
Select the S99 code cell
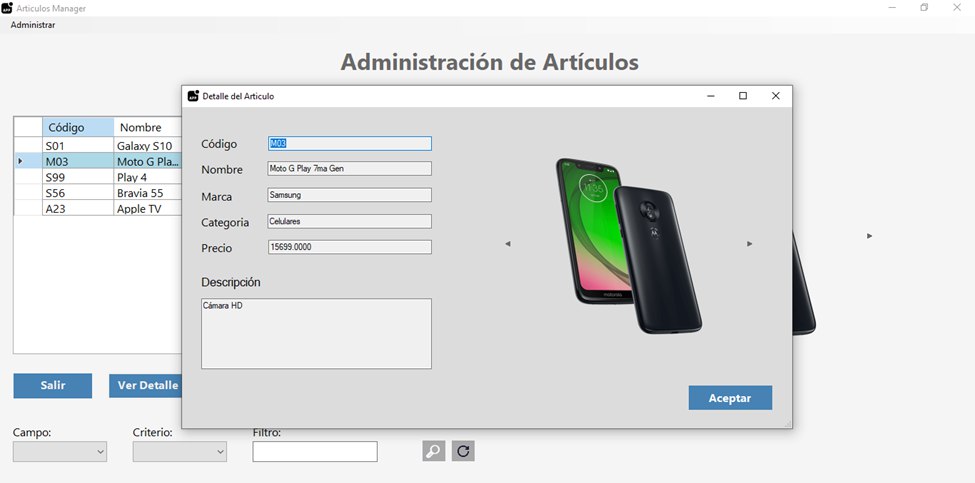pos(78,177)
